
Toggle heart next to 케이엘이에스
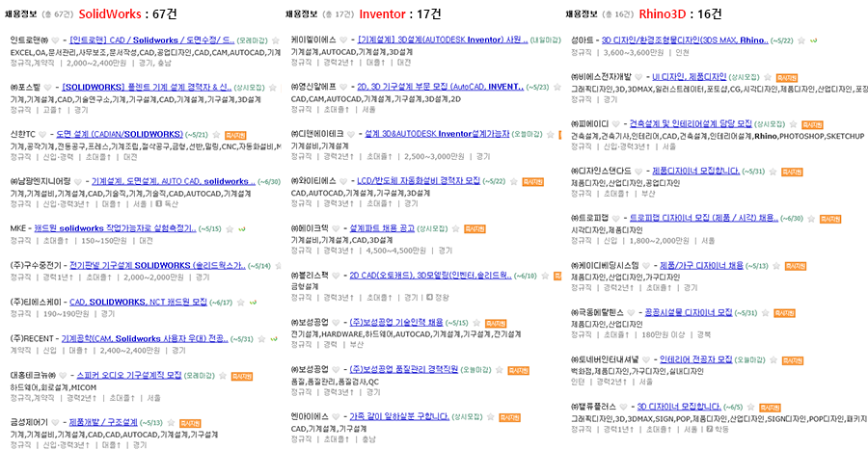tap(343, 40)
